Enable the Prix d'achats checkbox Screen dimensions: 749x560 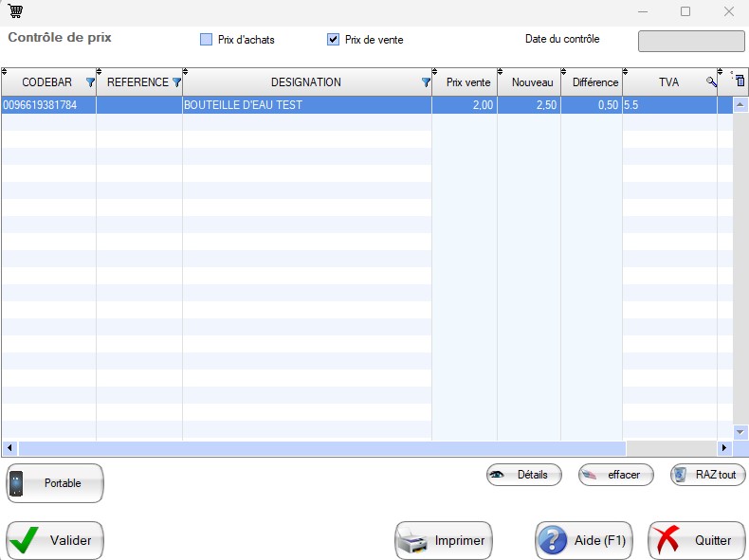pos(206,40)
